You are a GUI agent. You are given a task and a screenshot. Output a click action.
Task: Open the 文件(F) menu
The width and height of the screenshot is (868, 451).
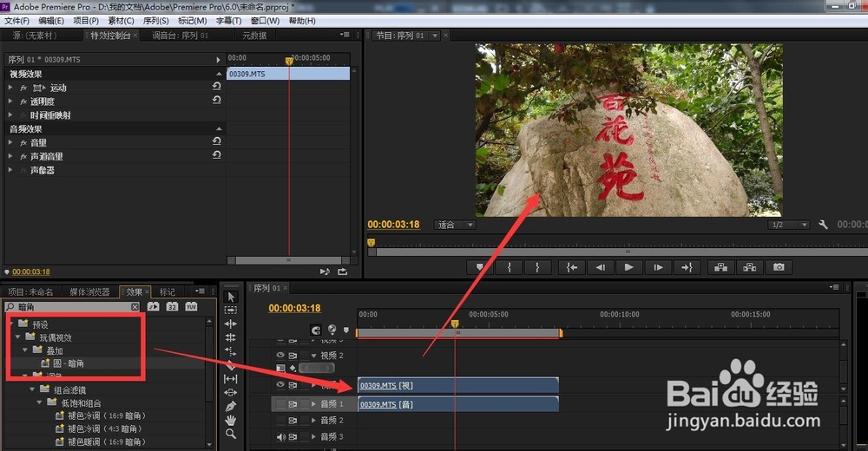point(16,21)
